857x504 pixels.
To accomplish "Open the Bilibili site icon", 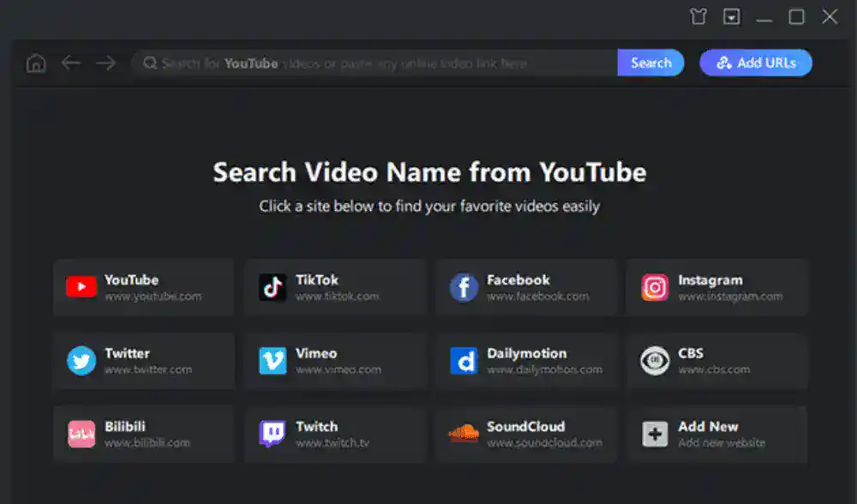I will [81, 434].
